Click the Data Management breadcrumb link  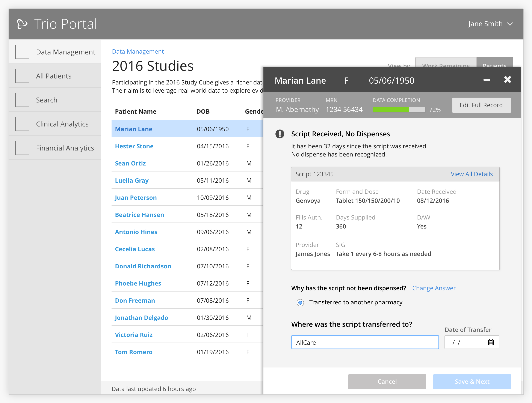tap(138, 51)
